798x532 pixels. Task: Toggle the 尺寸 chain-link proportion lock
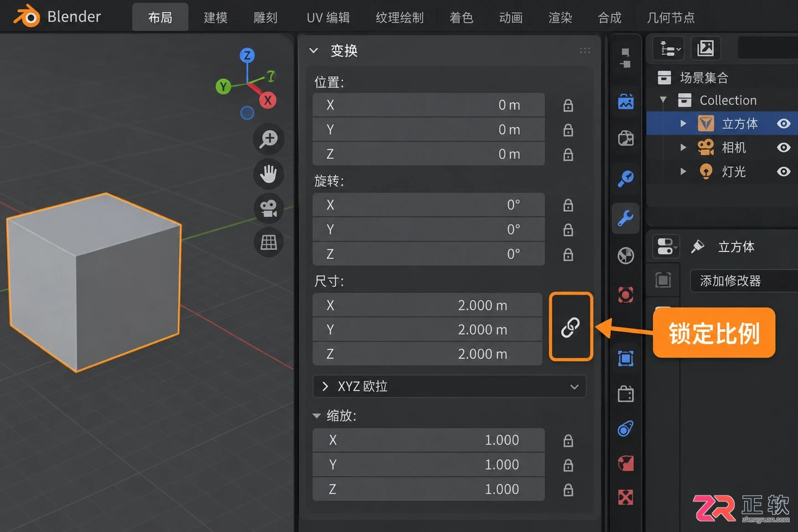[x=571, y=328]
